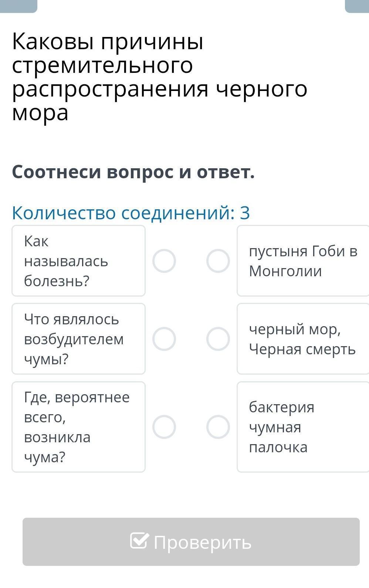The width and height of the screenshot is (369, 588).
Task: Select the connector circle beside 'Как называлась болезнь?'
Action: 164,261
